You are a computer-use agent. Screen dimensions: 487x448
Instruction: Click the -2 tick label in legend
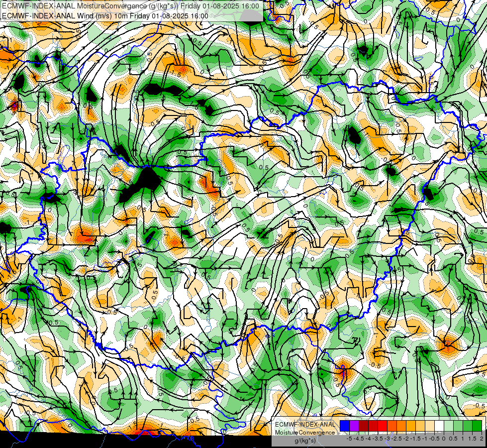pos(406,439)
